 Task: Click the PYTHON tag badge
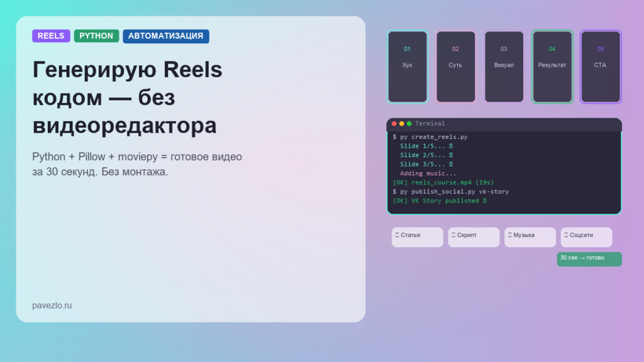[x=96, y=36]
